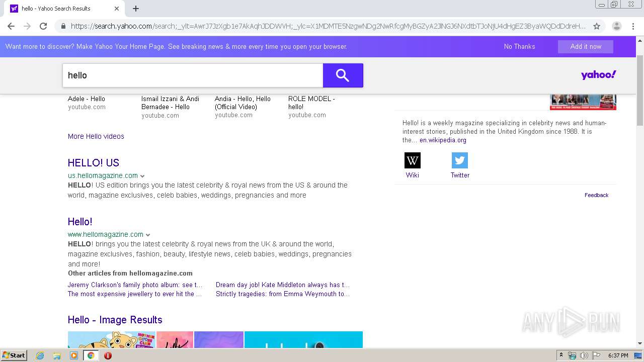Open the Wiki text link

pyautogui.click(x=413, y=175)
